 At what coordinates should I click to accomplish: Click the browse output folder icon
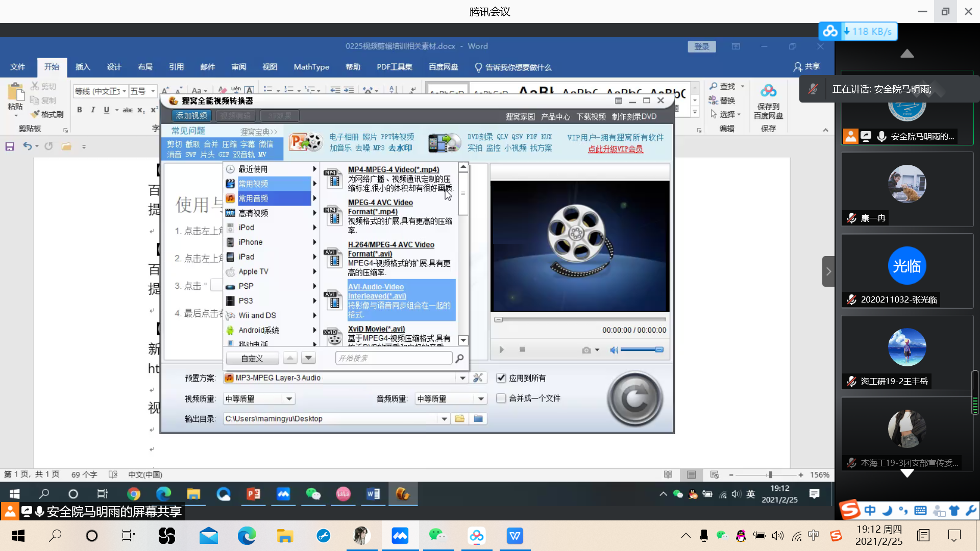pos(460,419)
